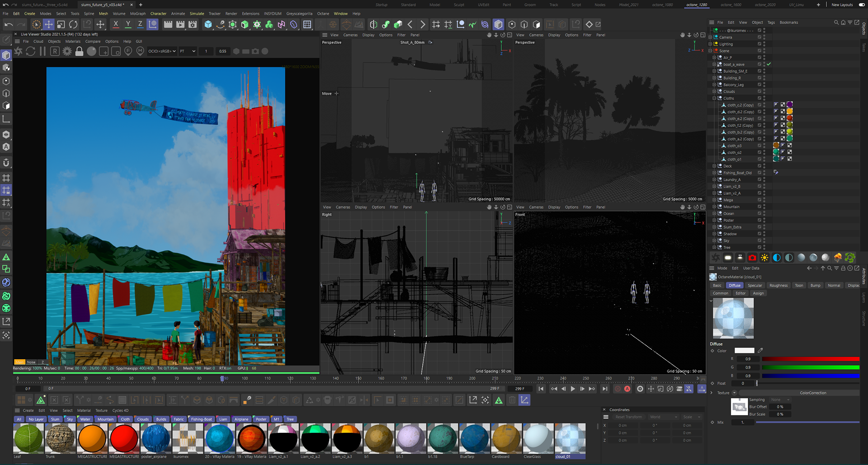Click the white Diffuse Color swatch
Viewport: 868px width, 465px height.
pyautogui.click(x=744, y=350)
